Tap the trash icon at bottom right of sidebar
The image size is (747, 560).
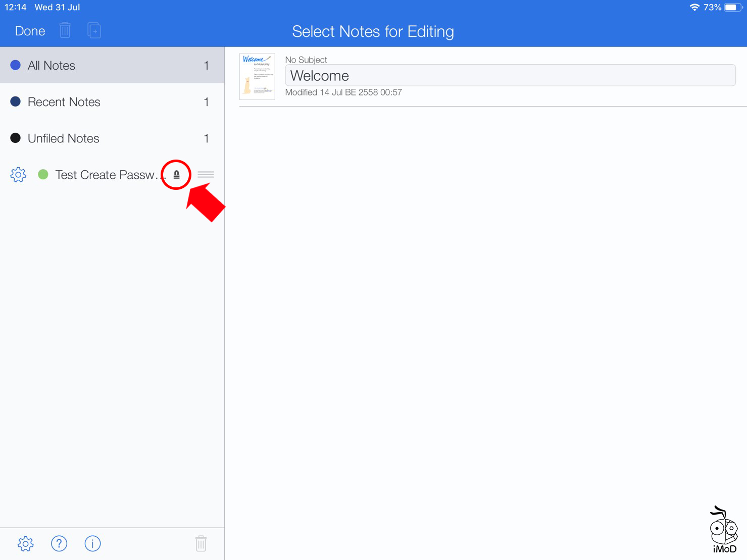pos(201,544)
